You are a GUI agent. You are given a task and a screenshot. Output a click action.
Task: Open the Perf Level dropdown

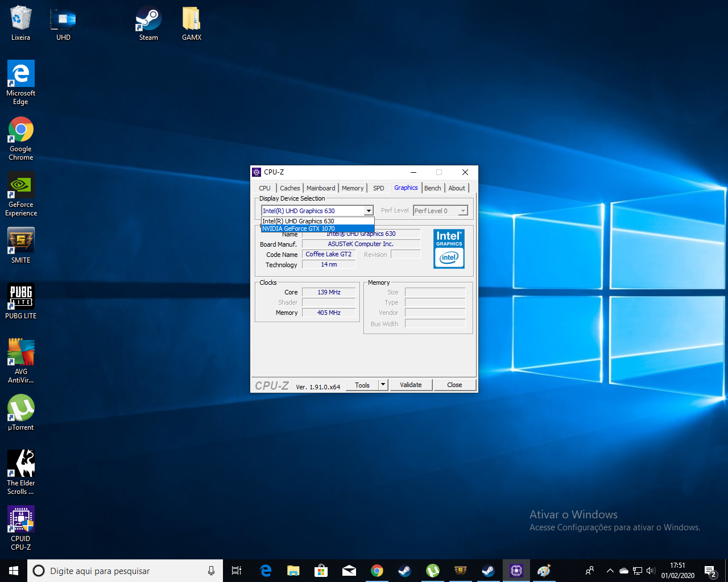pos(440,211)
